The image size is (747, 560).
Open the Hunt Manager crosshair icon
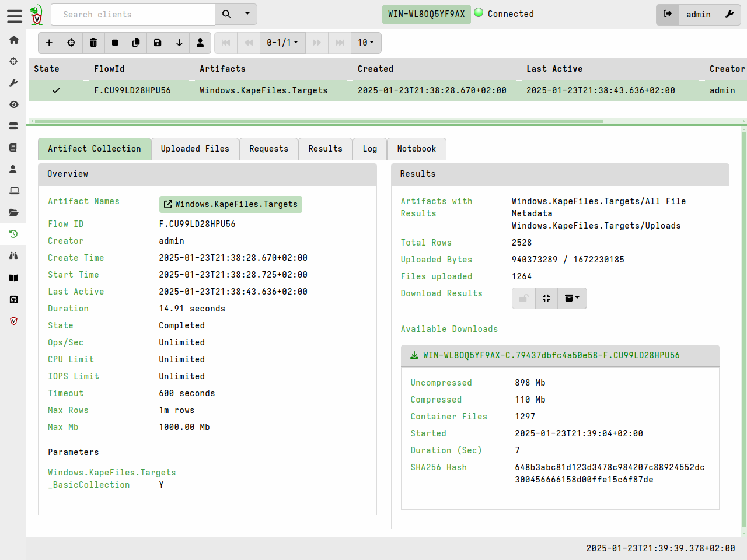(x=13, y=61)
